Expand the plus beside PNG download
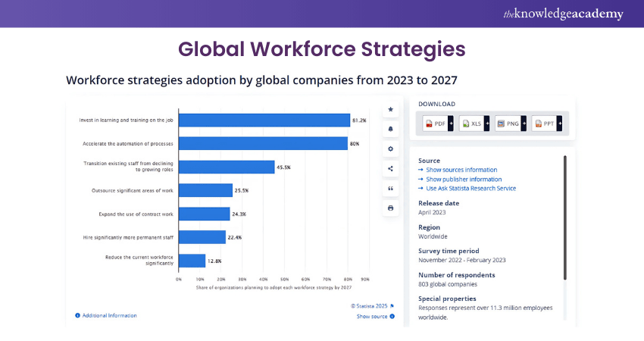This screenshot has width=644, height=341. pos(523,124)
